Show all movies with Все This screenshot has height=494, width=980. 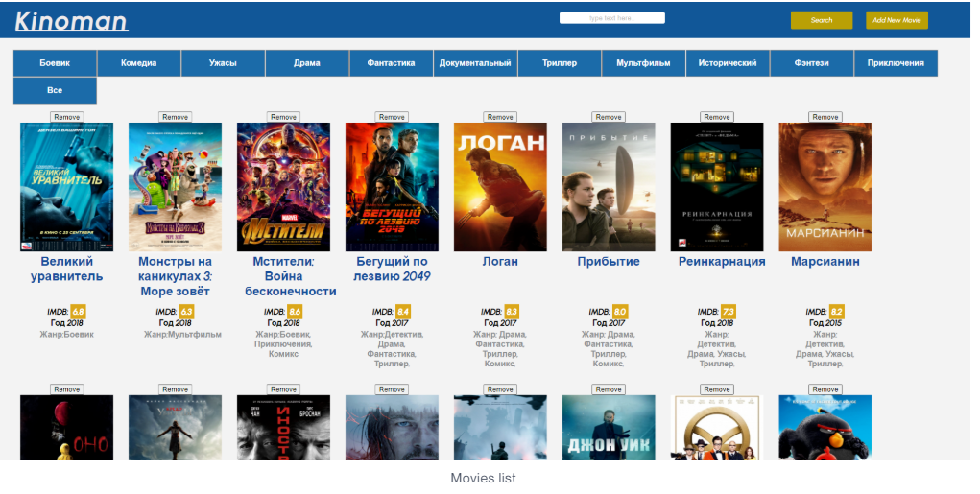point(55,90)
